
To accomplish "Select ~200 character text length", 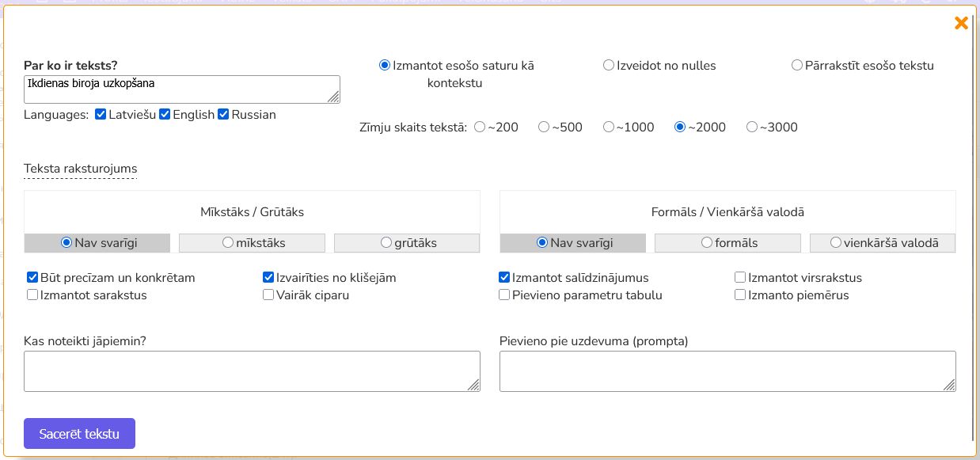I will tap(478, 126).
